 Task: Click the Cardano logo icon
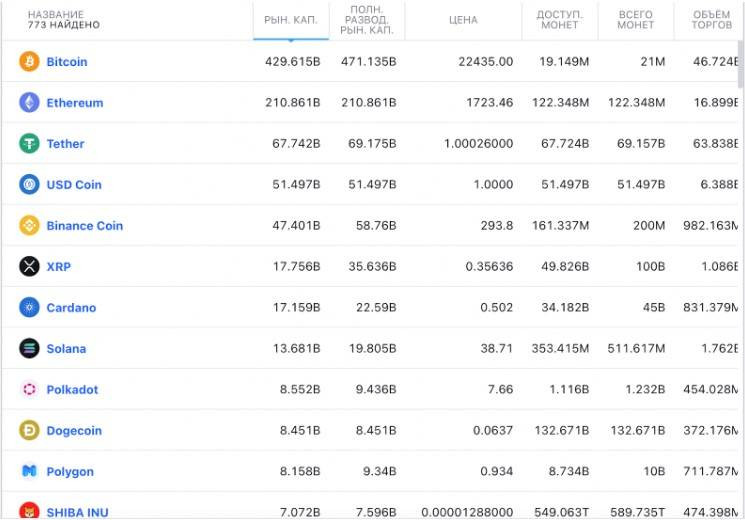(29, 308)
